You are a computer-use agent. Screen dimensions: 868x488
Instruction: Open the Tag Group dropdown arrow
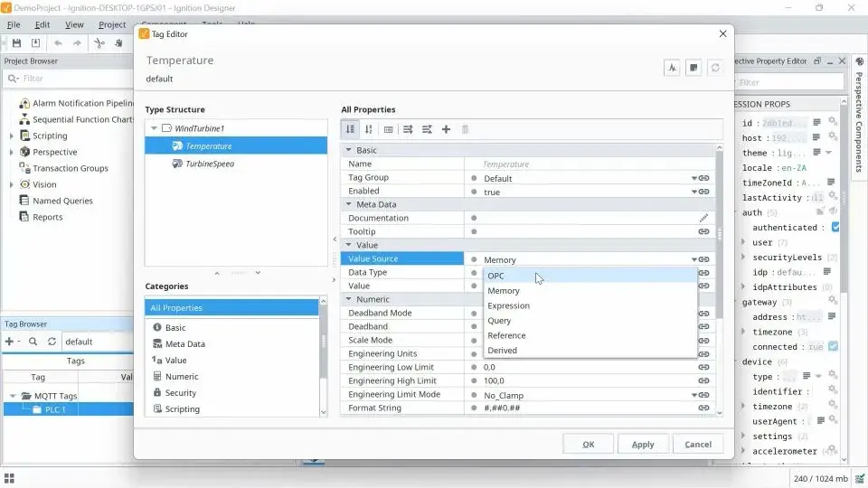(693, 178)
